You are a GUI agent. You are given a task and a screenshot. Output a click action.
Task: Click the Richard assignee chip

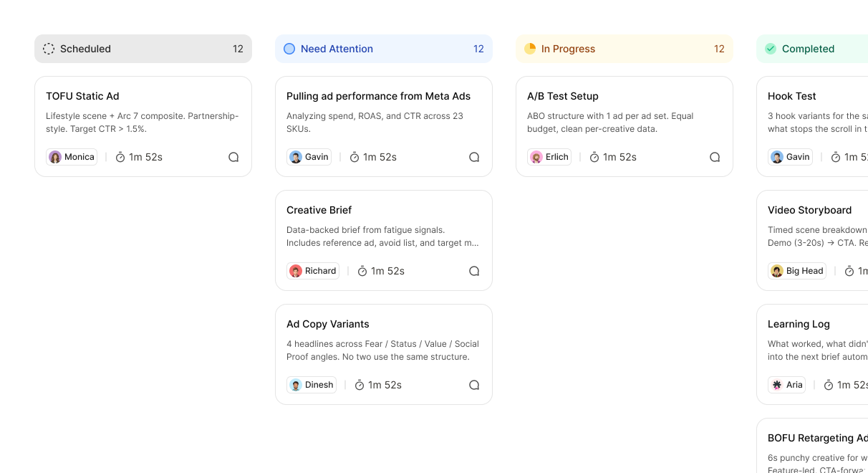click(313, 271)
